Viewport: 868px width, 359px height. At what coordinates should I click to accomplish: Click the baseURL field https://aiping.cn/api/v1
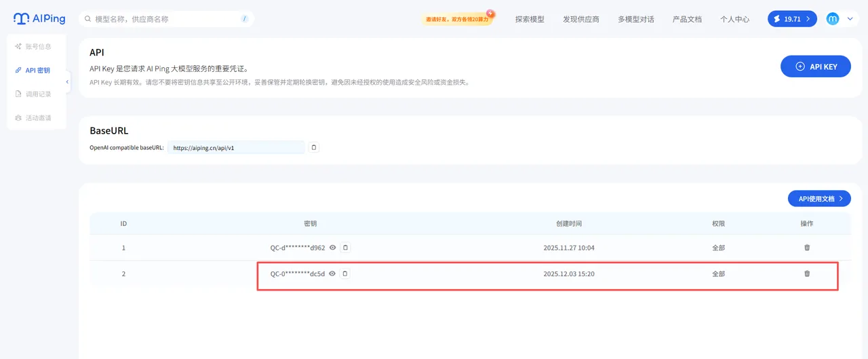236,147
